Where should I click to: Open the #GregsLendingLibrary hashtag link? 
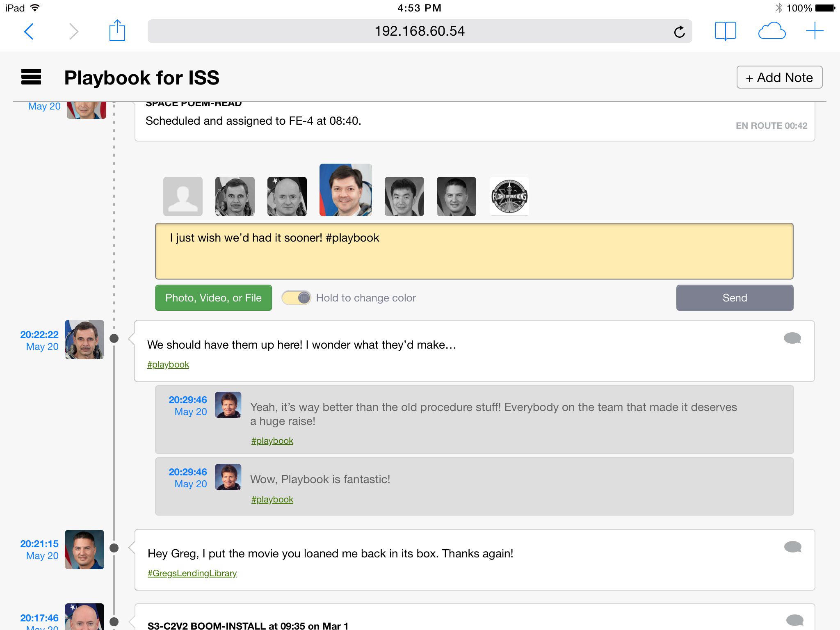[x=192, y=573]
